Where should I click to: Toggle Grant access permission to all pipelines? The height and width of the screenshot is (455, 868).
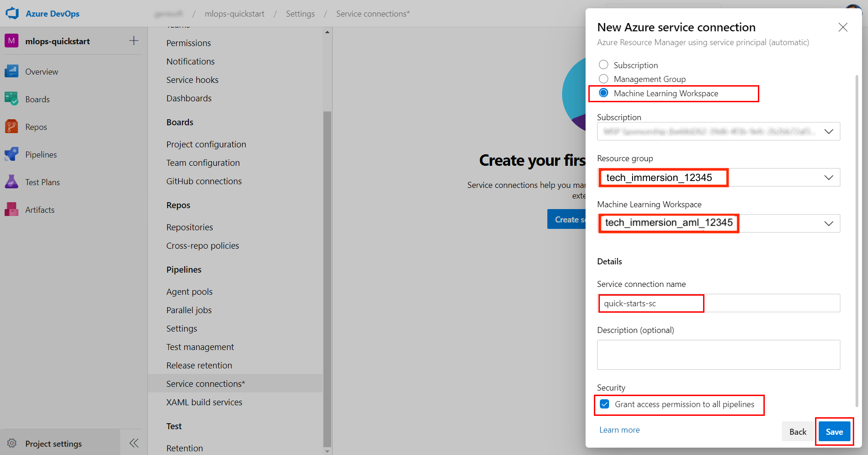click(605, 404)
